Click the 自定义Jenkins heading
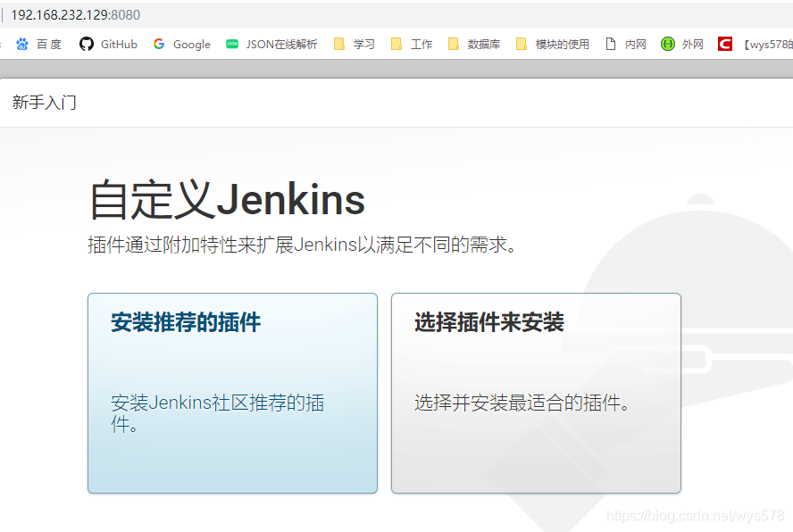793x532 pixels. click(x=227, y=200)
